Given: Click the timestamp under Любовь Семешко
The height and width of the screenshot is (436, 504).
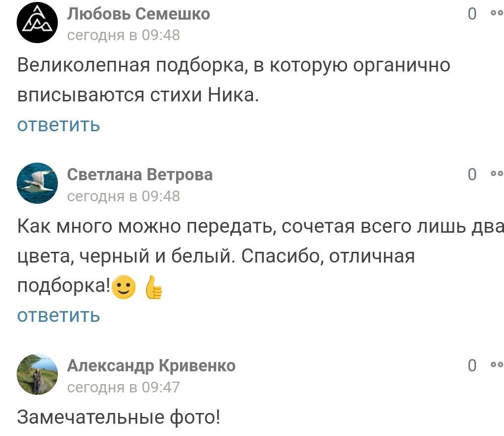Looking at the screenshot, I should [123, 35].
